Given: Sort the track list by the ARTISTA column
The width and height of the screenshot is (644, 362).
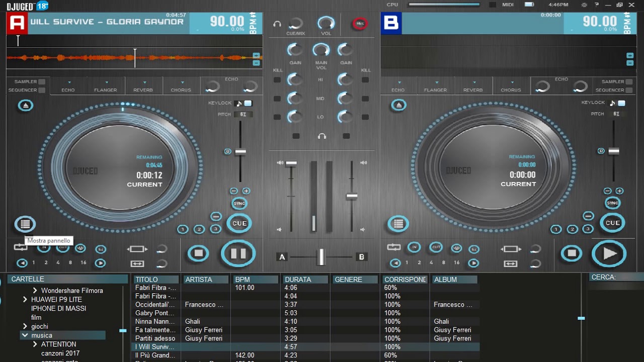Looking at the screenshot, I should coord(206,280).
